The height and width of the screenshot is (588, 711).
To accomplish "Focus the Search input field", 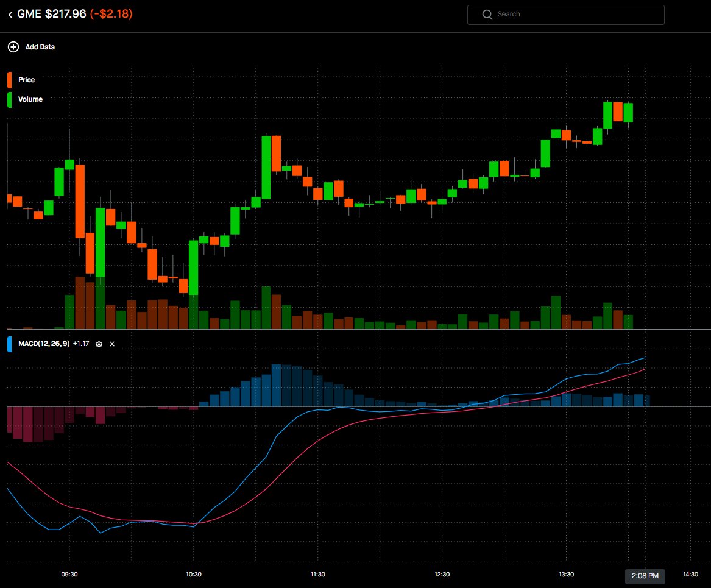I will [x=565, y=15].
